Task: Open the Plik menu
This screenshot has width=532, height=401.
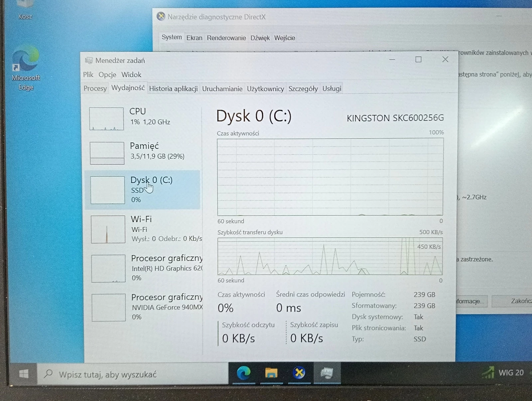Action: coord(88,75)
